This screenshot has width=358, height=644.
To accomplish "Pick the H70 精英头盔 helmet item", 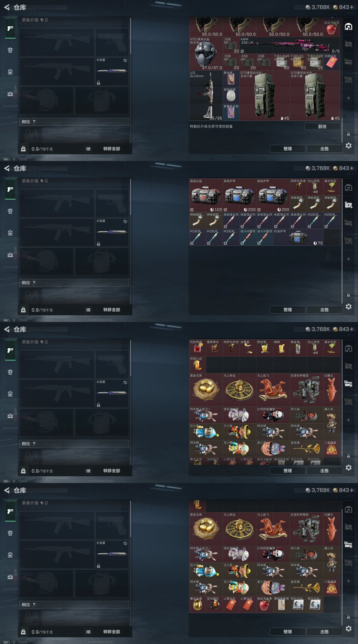I will point(206,53).
